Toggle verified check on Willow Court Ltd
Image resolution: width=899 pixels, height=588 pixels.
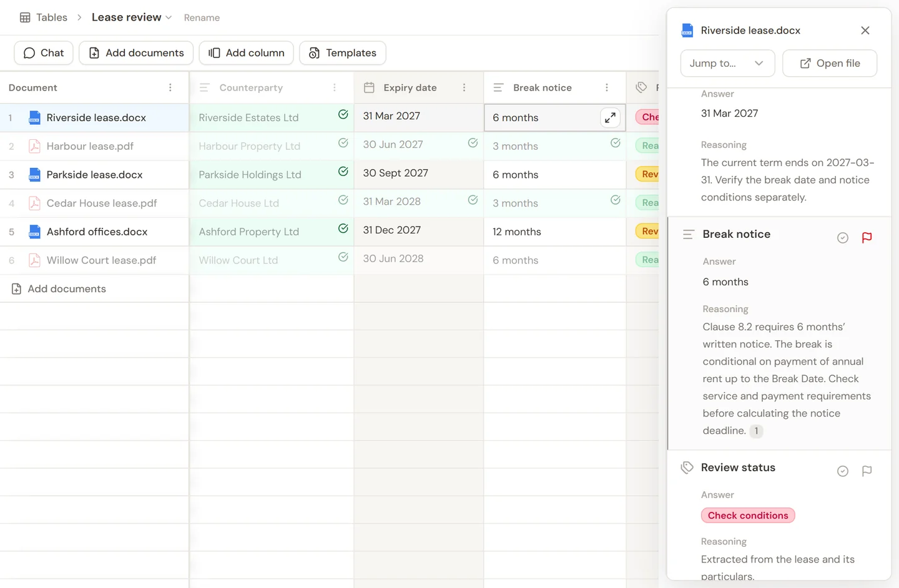click(343, 257)
